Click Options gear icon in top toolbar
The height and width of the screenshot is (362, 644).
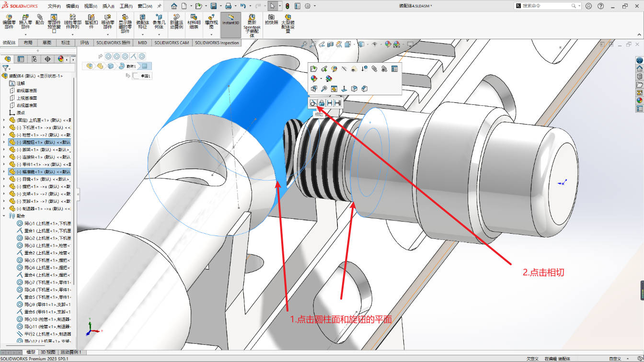pyautogui.click(x=307, y=6)
